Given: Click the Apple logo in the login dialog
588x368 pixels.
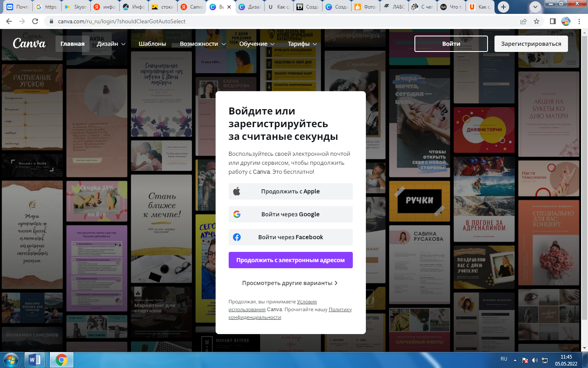Looking at the screenshot, I should [x=237, y=191].
